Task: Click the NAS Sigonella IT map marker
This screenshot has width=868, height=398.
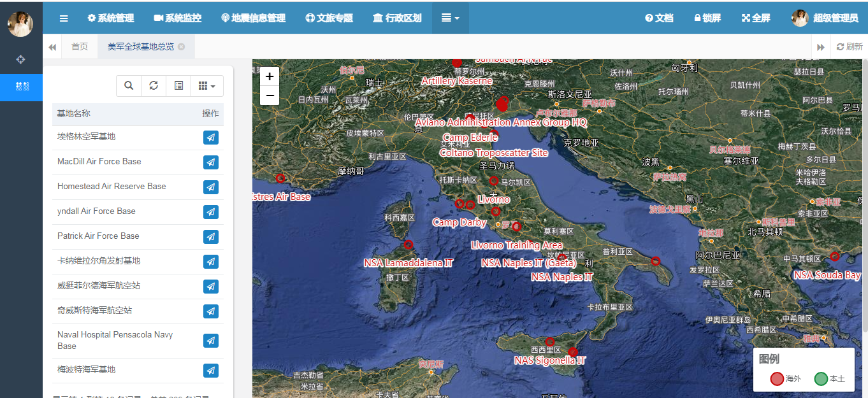Action: (573, 352)
